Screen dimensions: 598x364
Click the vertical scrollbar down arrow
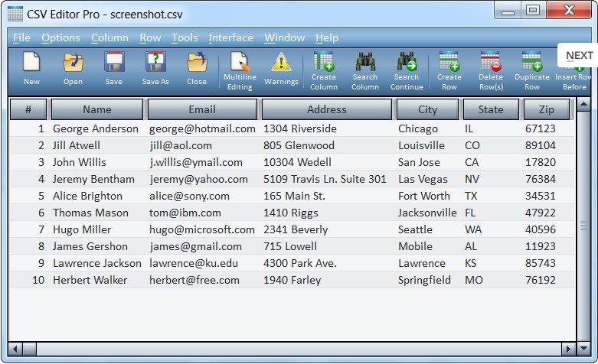(x=583, y=348)
